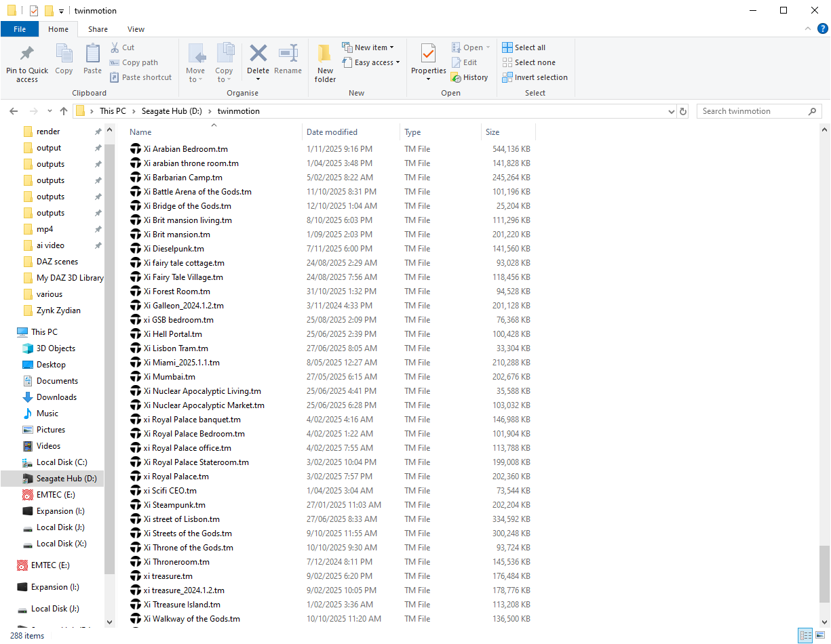Click Seagate Hub (D:) breadcrumb in address bar
The height and width of the screenshot is (644, 831).
[x=172, y=111]
